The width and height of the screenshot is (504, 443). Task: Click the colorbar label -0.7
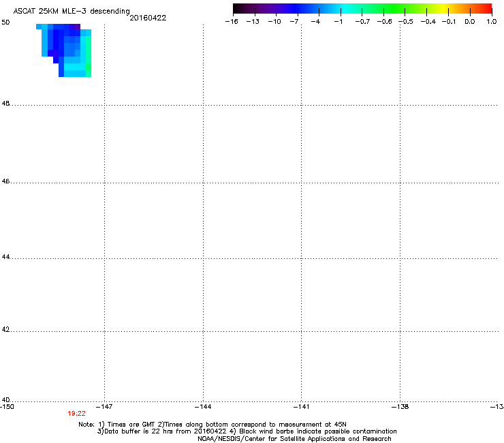point(362,22)
